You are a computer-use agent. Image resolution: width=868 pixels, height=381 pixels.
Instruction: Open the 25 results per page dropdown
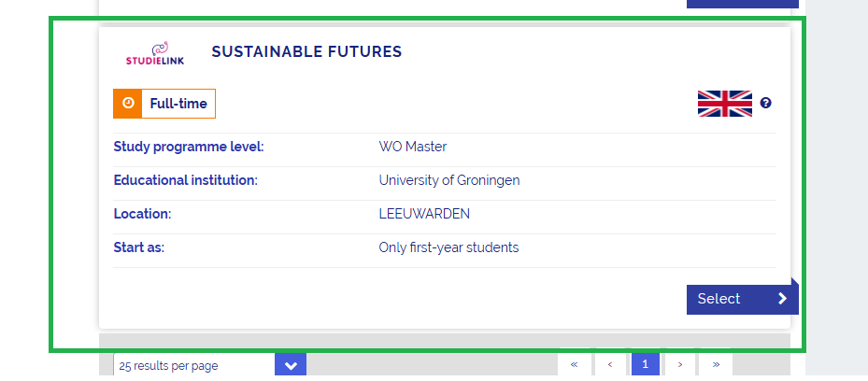tap(194, 365)
